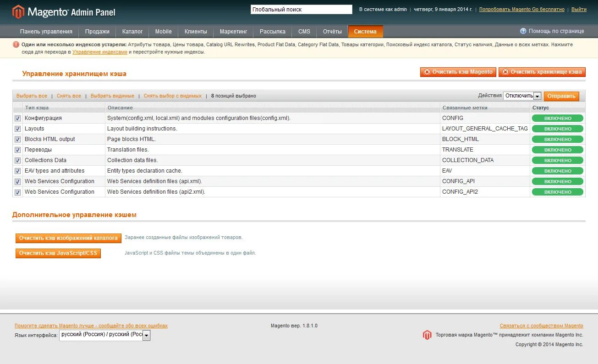Open the Действия actions dropdown

[522, 96]
